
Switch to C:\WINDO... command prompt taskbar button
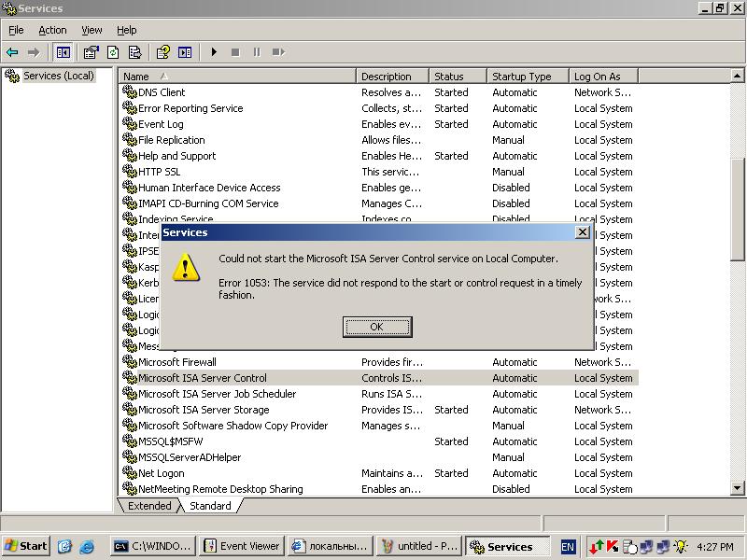[153, 546]
